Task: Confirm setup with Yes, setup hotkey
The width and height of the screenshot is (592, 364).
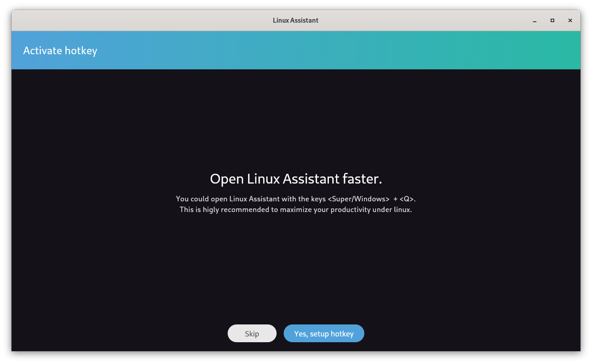Action: click(324, 333)
